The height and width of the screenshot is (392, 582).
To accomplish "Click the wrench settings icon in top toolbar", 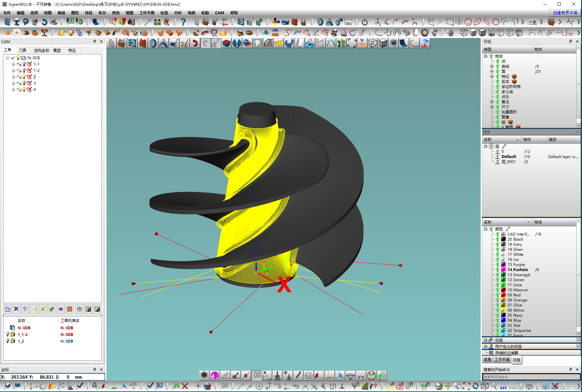I will click(148, 22).
